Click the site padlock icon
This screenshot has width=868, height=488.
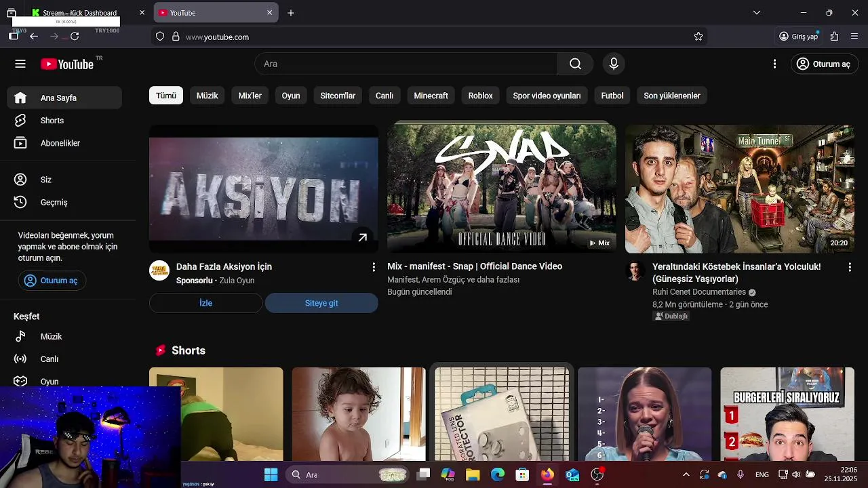point(176,37)
